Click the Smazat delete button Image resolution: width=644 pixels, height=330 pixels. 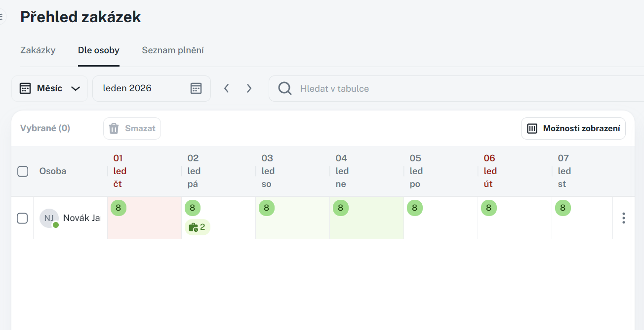(132, 129)
